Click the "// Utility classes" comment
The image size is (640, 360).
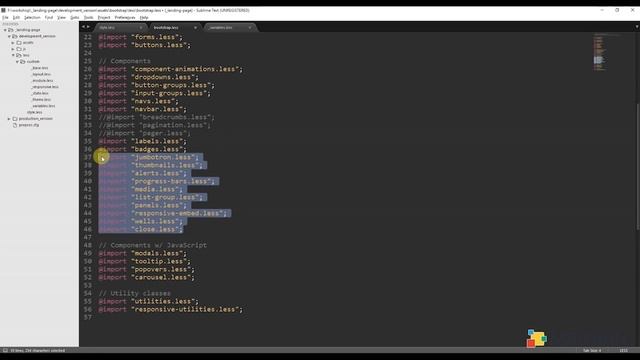[x=135, y=293]
